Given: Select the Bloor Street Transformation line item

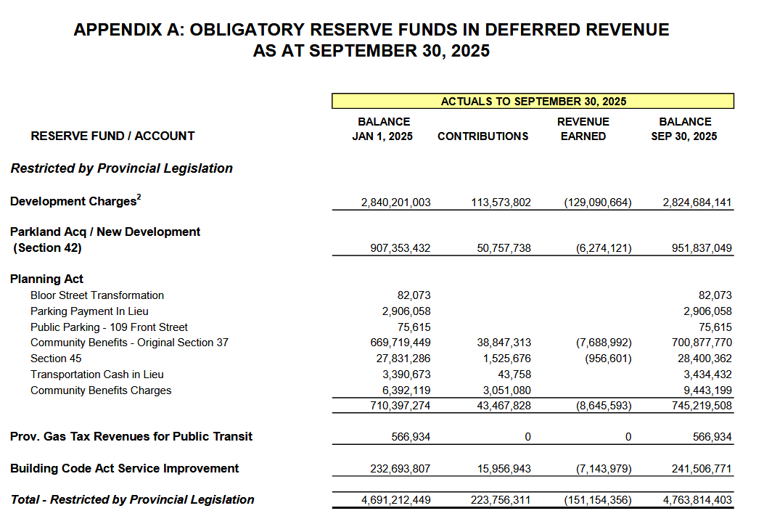Looking at the screenshot, I should (97, 295).
